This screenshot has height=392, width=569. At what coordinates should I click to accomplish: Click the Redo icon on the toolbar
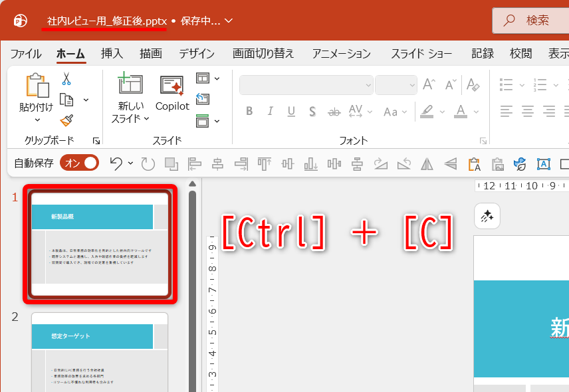[147, 162]
